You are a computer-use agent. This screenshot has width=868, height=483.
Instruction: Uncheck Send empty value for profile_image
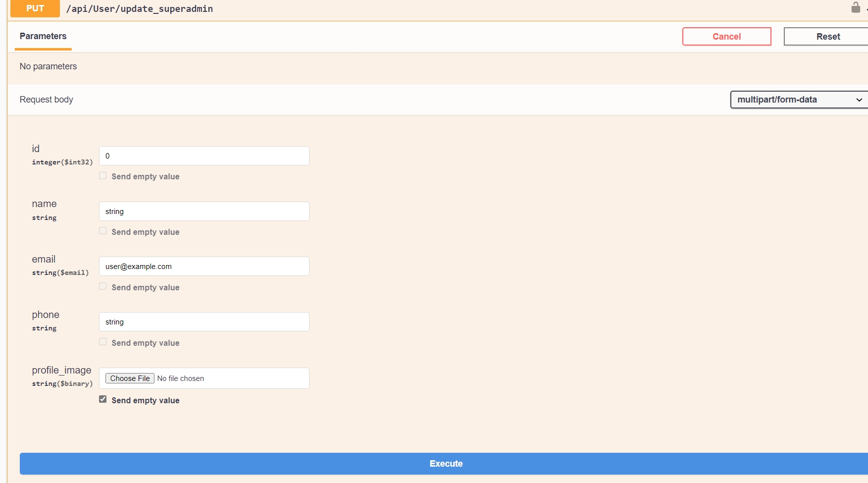pyautogui.click(x=103, y=400)
